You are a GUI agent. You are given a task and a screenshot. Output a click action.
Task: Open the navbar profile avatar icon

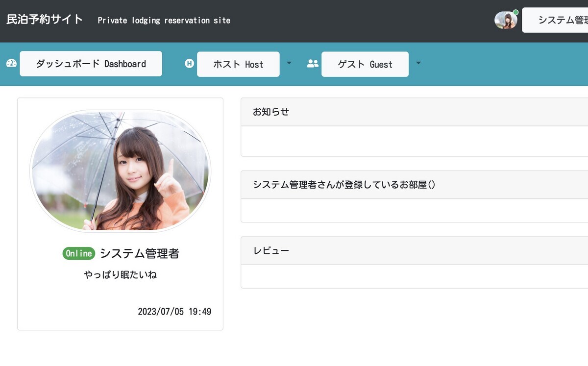(506, 20)
